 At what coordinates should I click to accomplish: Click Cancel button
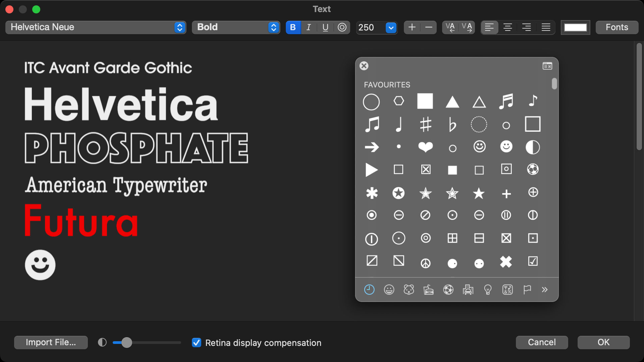tap(542, 342)
